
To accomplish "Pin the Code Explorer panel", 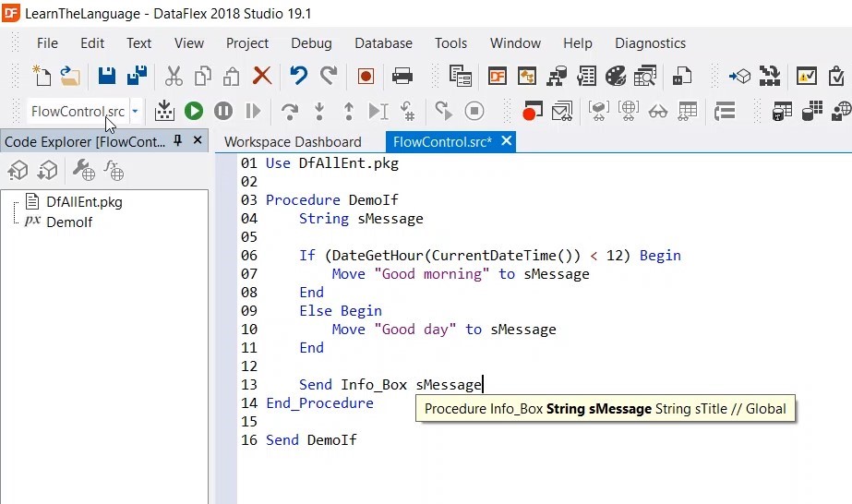I will 178,140.
